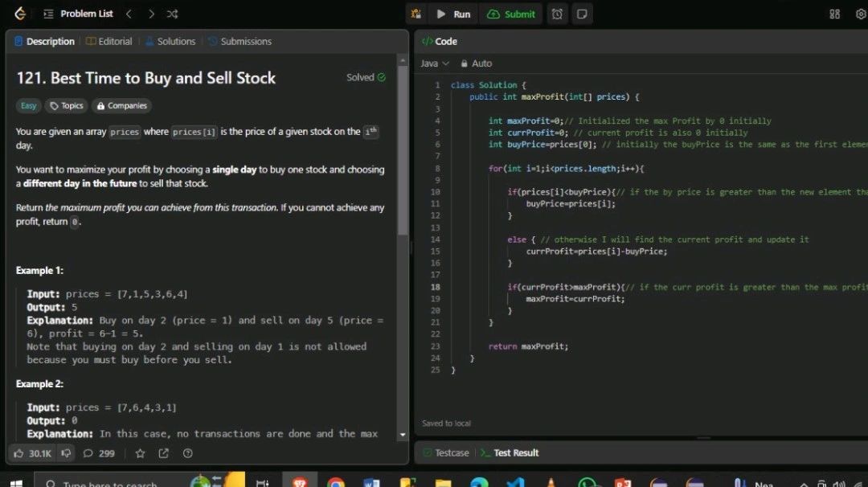Switch to the Submissions tab

(240, 42)
